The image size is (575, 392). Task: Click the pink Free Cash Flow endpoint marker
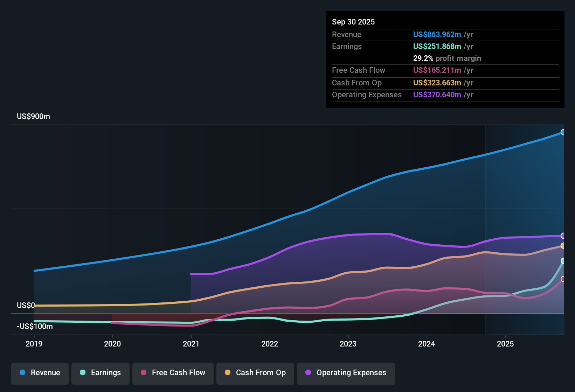tap(563, 279)
